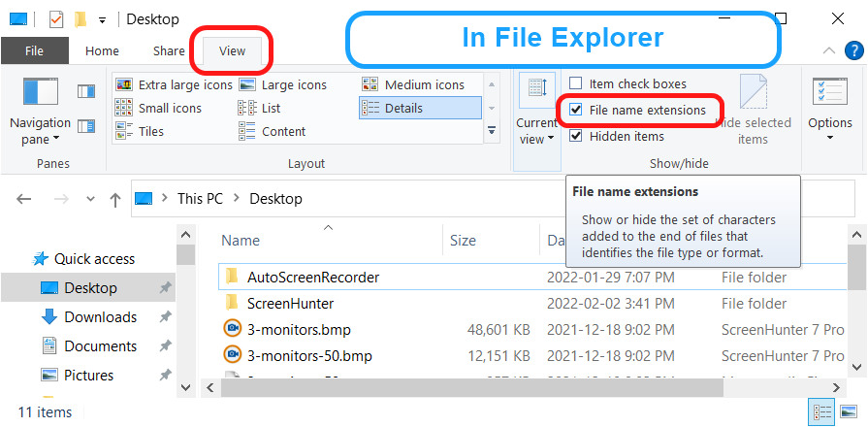Screen dimensions: 868x427
Task: Click the Navigation pane icon
Action: pos(40,93)
